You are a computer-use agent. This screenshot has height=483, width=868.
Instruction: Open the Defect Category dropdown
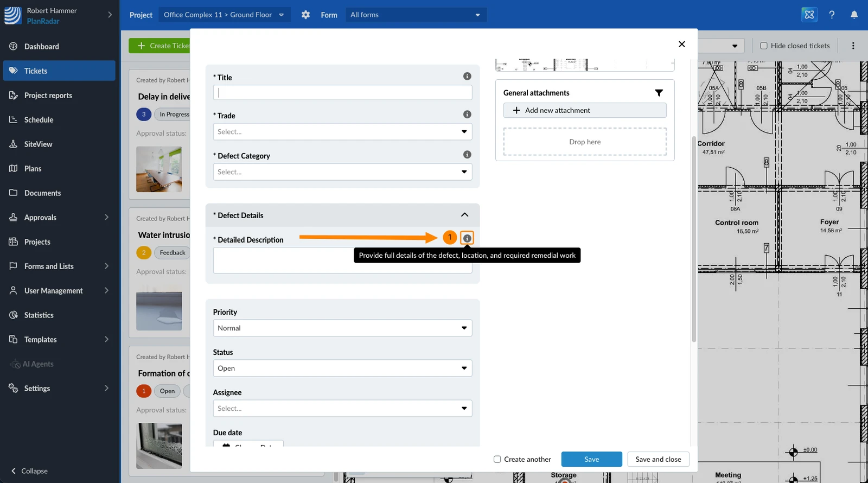click(342, 172)
